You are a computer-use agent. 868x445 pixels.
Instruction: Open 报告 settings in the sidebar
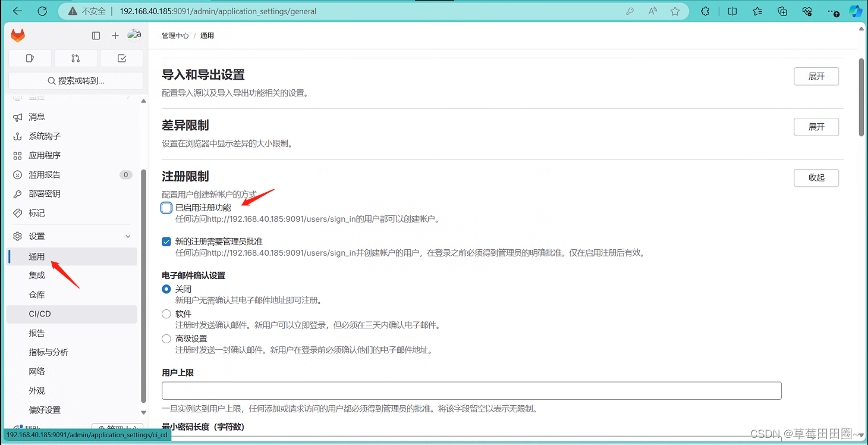coord(72,333)
